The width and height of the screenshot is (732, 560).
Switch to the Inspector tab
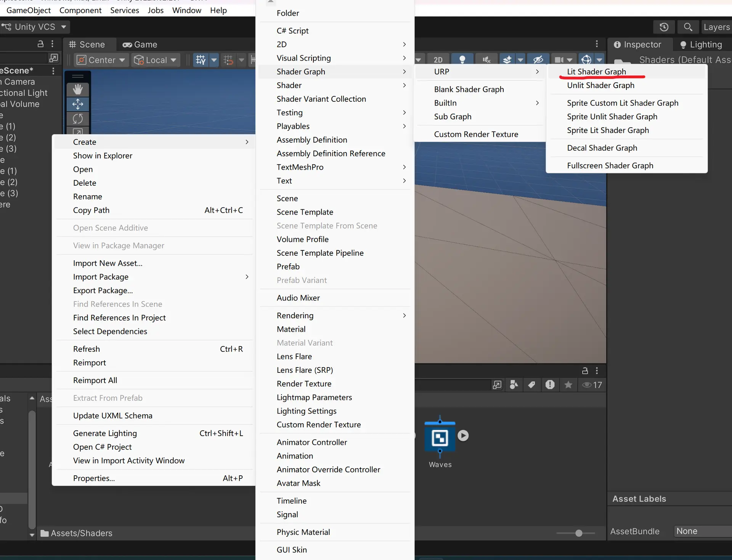click(637, 45)
